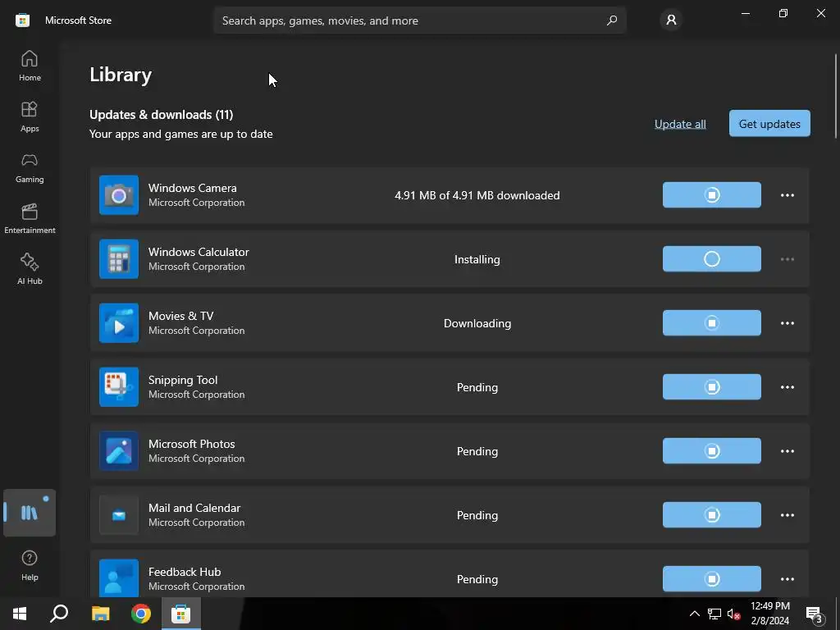
Task: Click the Updates & downloads (11) heading
Action: (162, 115)
